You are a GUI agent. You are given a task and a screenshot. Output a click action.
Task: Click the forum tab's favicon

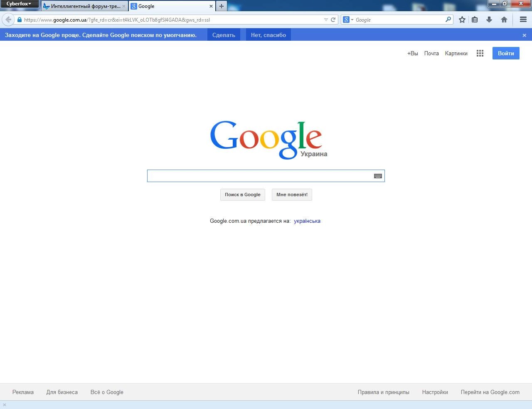pyautogui.click(x=47, y=6)
